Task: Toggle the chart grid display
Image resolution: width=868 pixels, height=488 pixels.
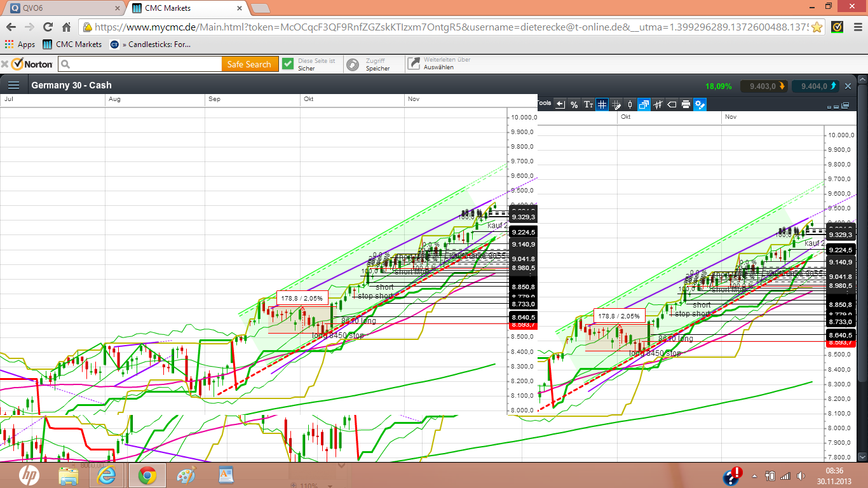Action: coord(602,104)
